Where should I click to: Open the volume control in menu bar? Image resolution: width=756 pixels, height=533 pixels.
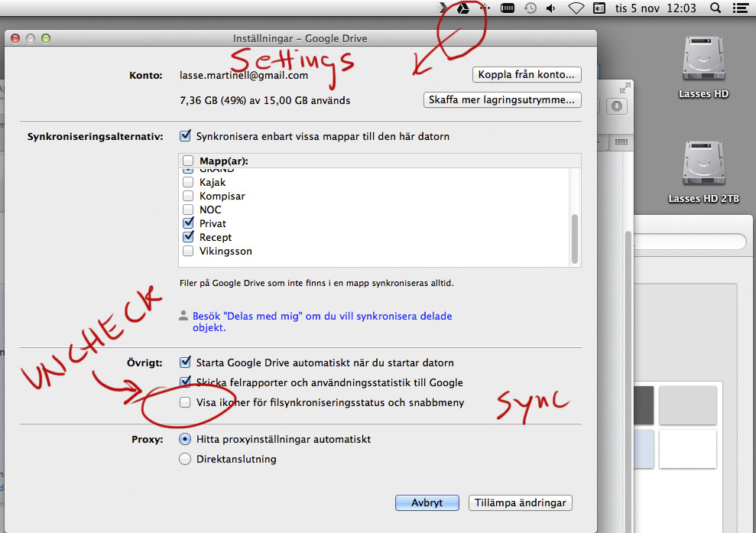coord(551,8)
